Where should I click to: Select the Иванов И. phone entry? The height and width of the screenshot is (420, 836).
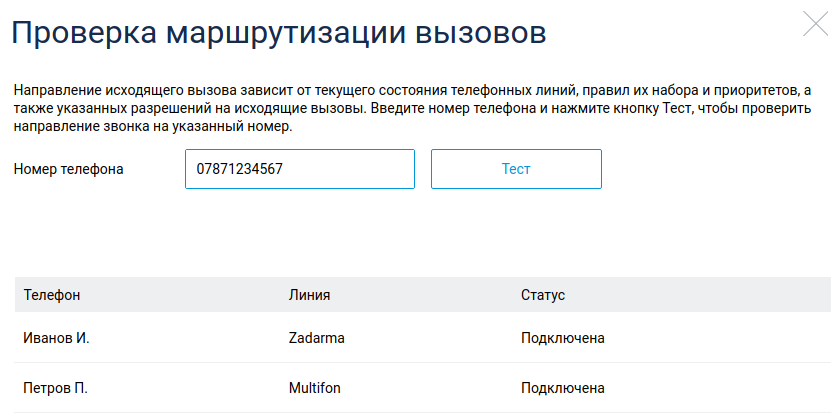point(57,338)
